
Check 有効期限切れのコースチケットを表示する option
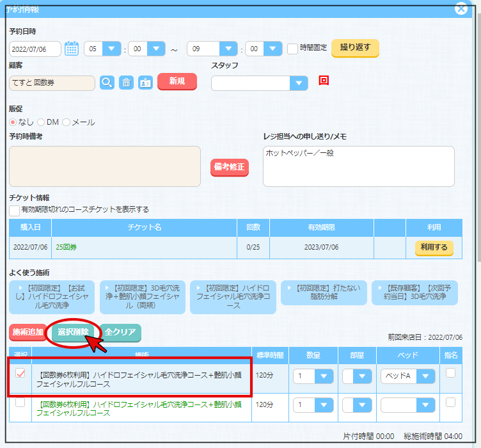tap(14, 210)
